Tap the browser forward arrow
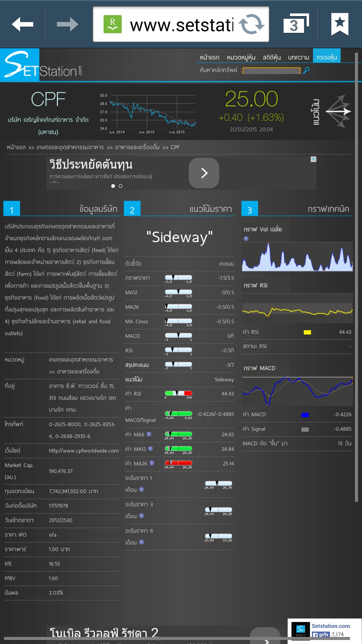This screenshot has width=362, height=644. pos(67,24)
